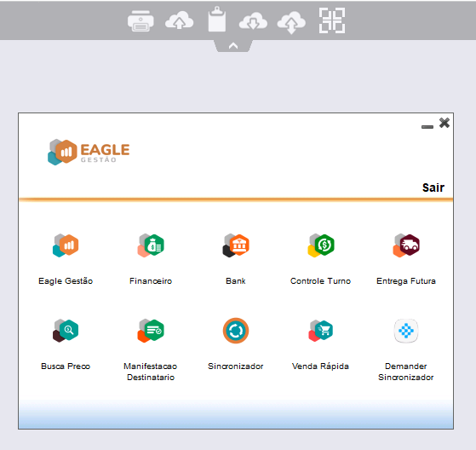Collapse the top toolbar with chevron tab
476x450 pixels.
(233, 46)
